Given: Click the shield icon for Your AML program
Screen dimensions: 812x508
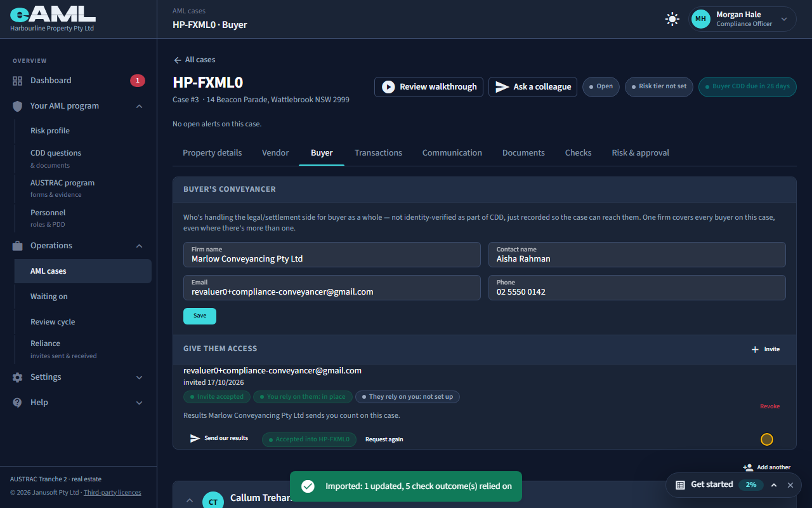Looking at the screenshot, I should pyautogui.click(x=18, y=106).
